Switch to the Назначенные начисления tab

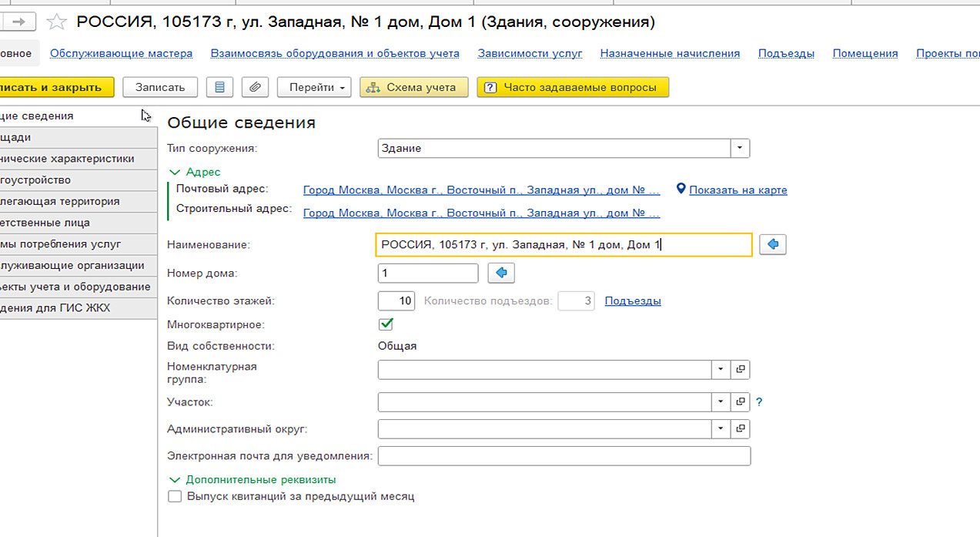[670, 53]
